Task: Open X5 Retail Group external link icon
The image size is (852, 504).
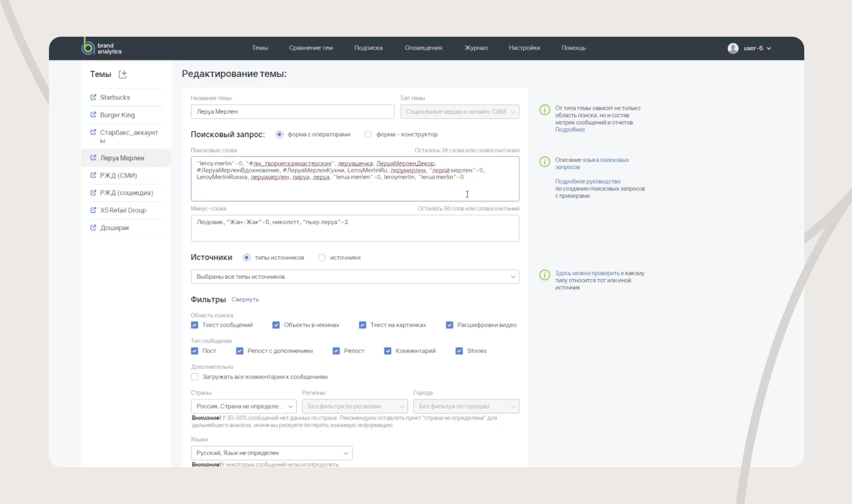Action: (94, 210)
